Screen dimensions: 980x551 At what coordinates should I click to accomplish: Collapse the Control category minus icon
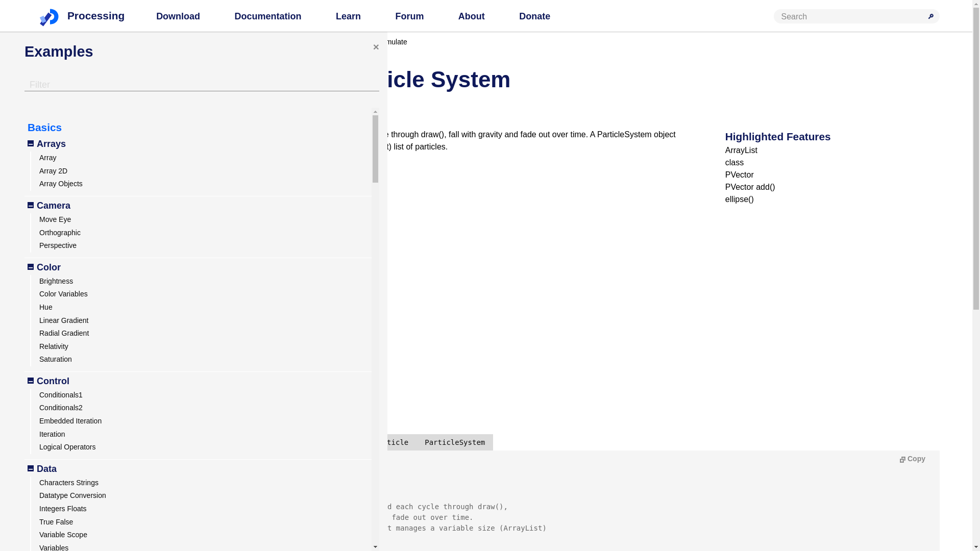[31, 381]
